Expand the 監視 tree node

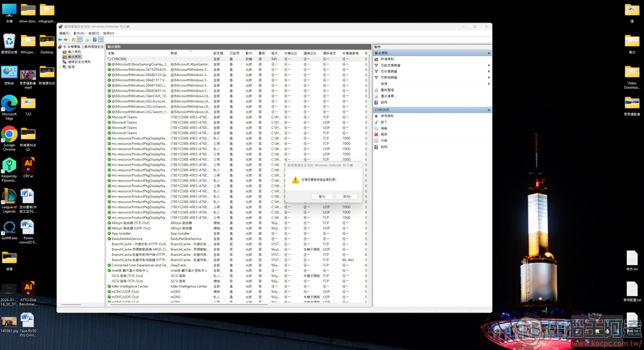61,67
